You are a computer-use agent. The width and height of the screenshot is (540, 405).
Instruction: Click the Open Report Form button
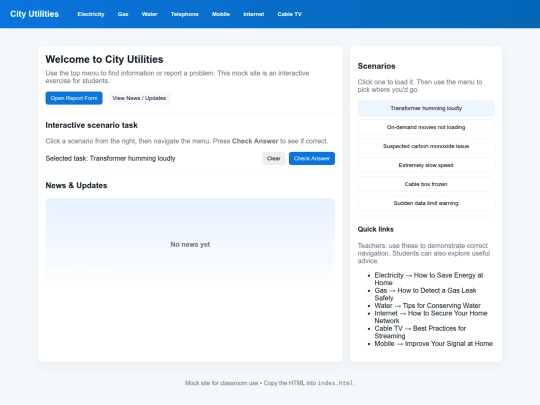click(74, 98)
